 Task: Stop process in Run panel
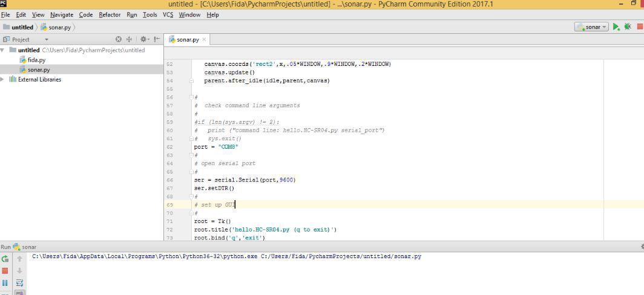(x=5, y=271)
